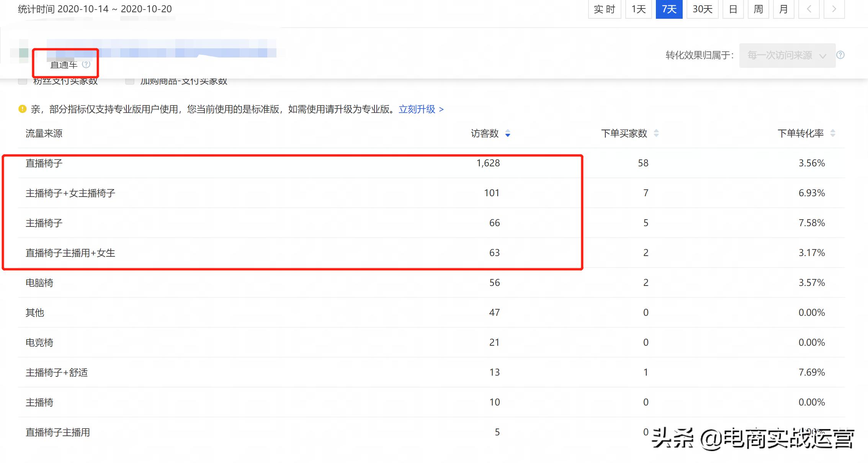Select the 日 period option

click(733, 9)
